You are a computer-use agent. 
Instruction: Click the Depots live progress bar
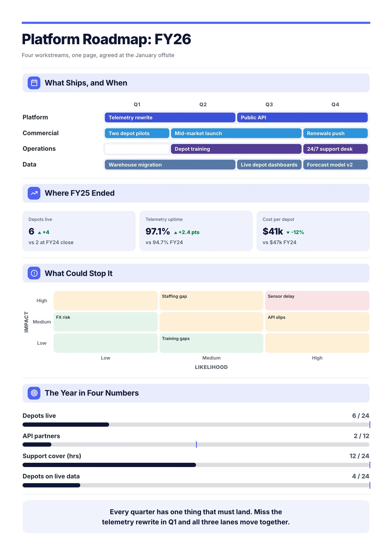tap(196, 425)
